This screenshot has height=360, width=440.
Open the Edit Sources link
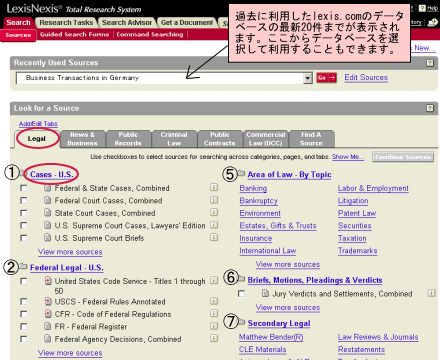[366, 78]
